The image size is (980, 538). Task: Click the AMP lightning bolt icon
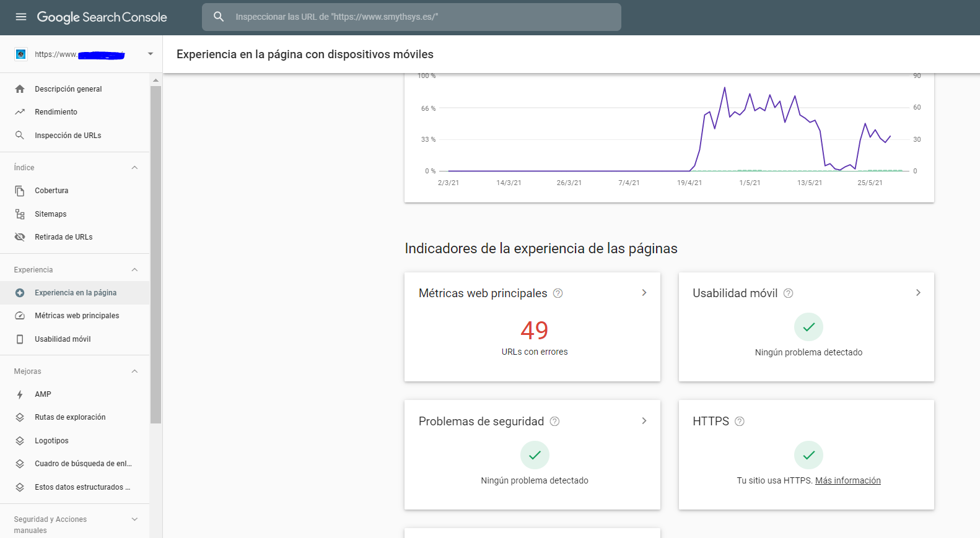[20, 394]
